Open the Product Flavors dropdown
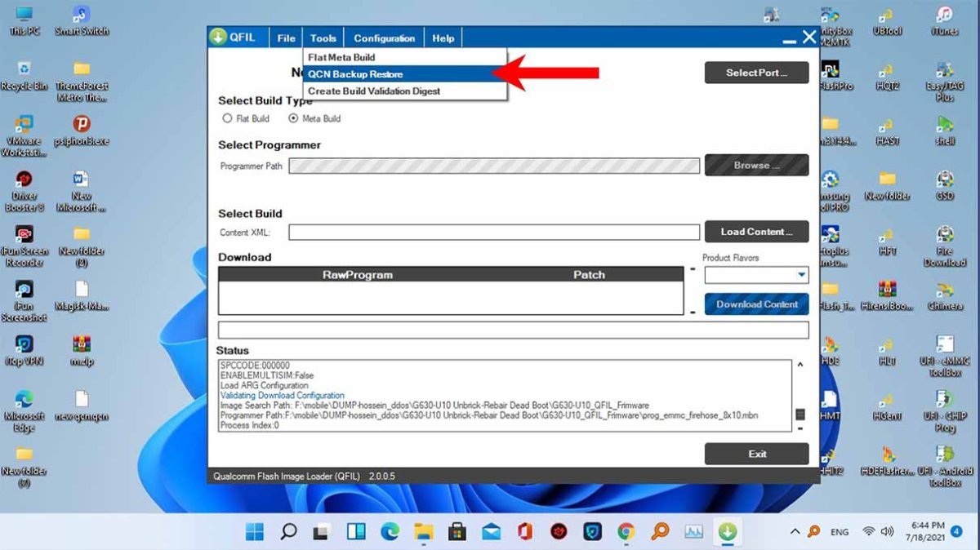The width and height of the screenshot is (980, 550). [756, 275]
